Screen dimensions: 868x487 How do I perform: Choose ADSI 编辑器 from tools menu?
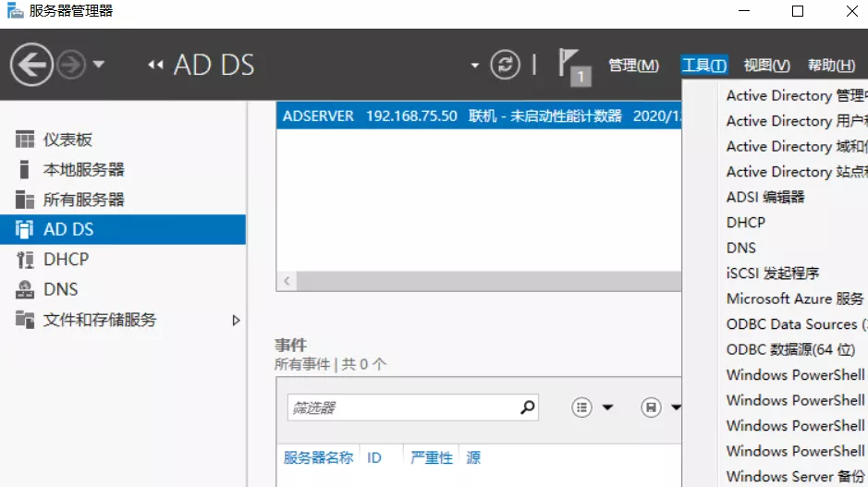[x=765, y=197]
